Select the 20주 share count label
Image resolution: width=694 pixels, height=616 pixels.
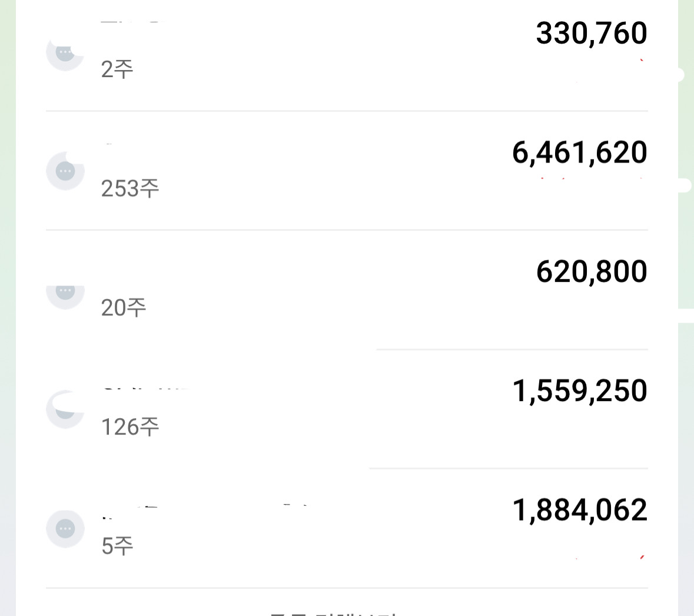124,307
